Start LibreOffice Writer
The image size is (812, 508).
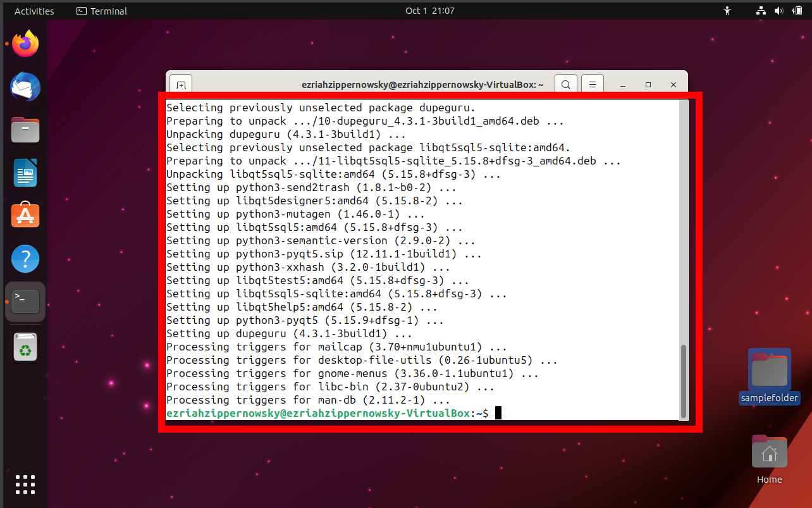25,173
